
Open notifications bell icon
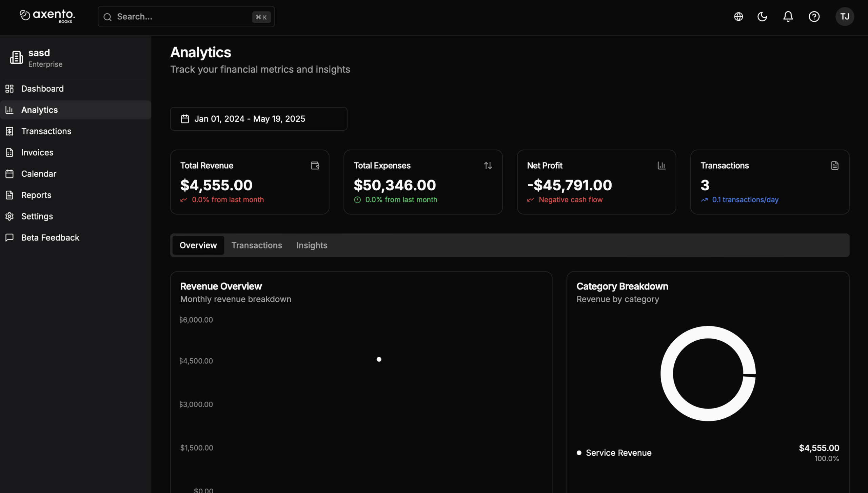click(788, 17)
